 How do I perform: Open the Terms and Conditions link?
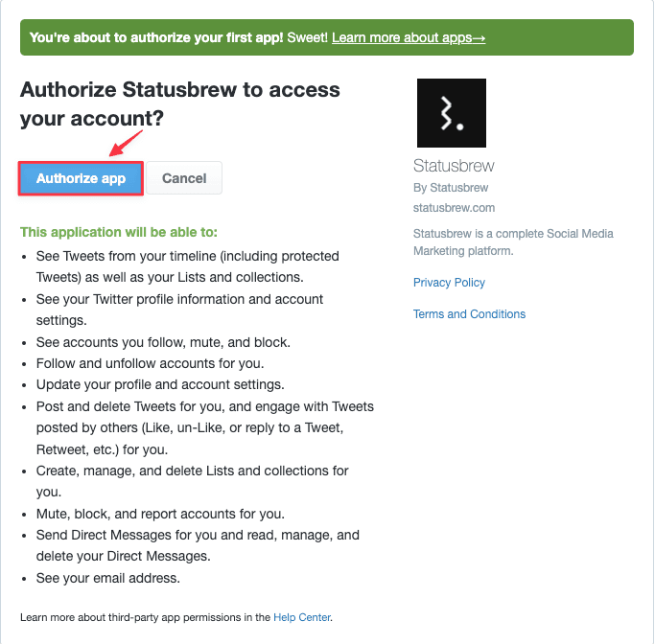pyautogui.click(x=469, y=314)
